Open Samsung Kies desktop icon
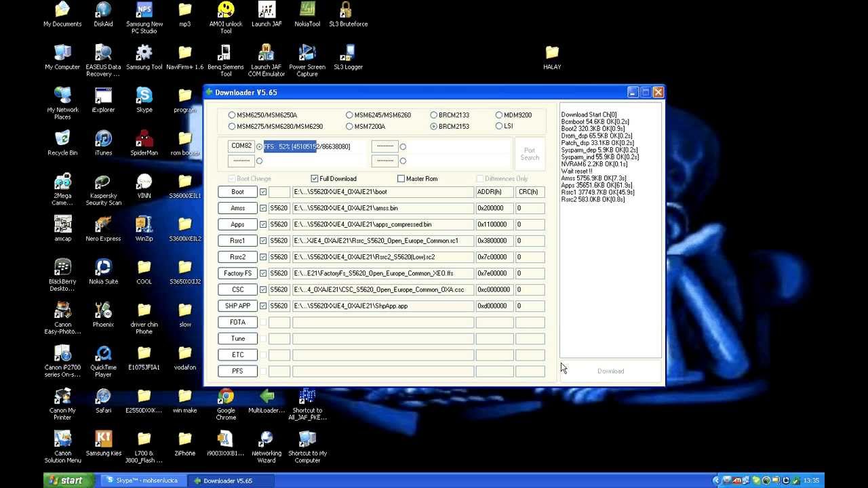868x488 pixels. coord(103,444)
